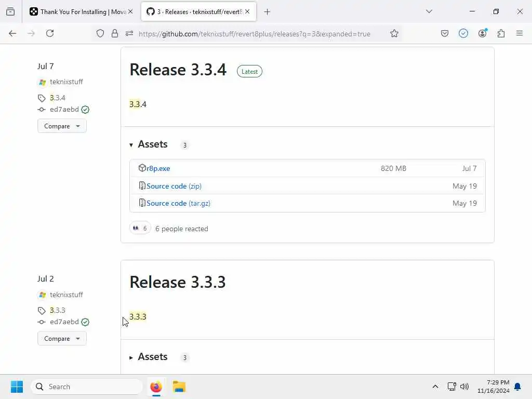Download Source code (tar.gz)
The height and width of the screenshot is (399, 532).
click(x=178, y=203)
